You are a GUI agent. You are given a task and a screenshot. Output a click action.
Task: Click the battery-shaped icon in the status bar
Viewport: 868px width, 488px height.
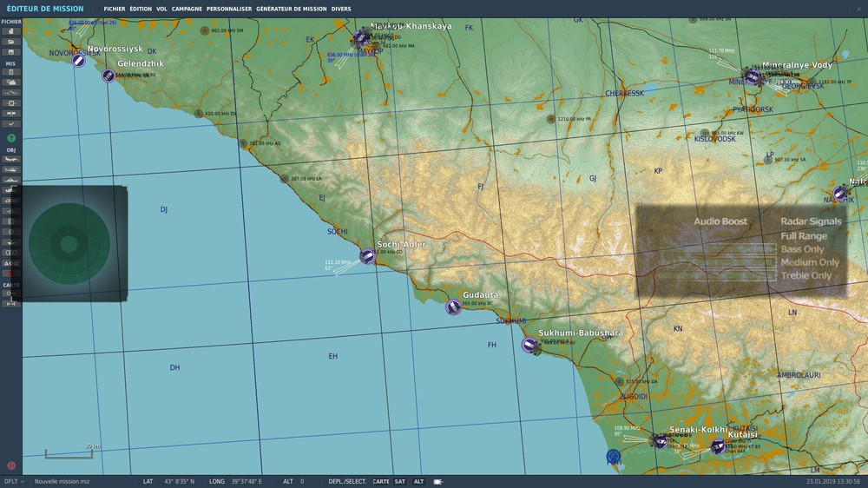[437, 481]
